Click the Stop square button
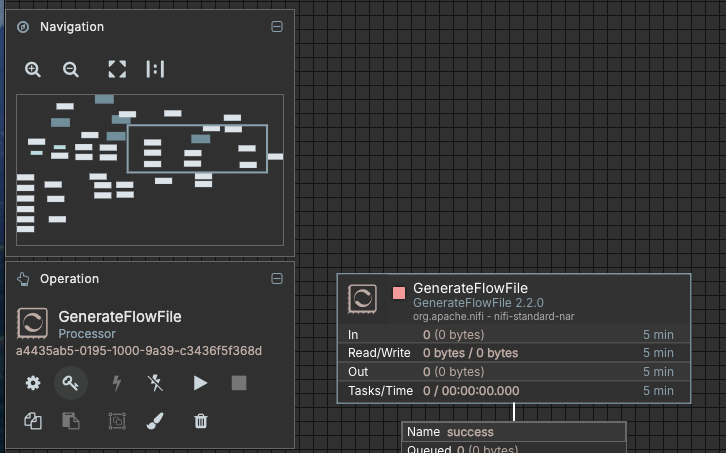The width and height of the screenshot is (726, 453). click(x=238, y=382)
